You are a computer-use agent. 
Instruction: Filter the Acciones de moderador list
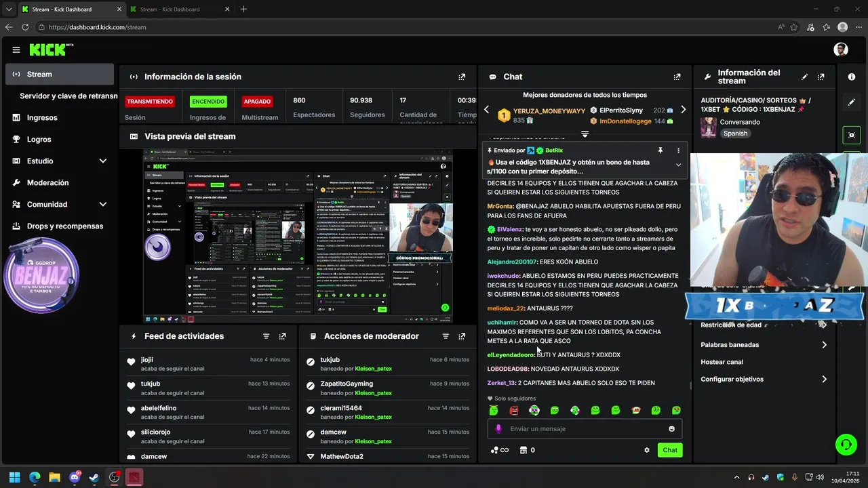(446, 336)
